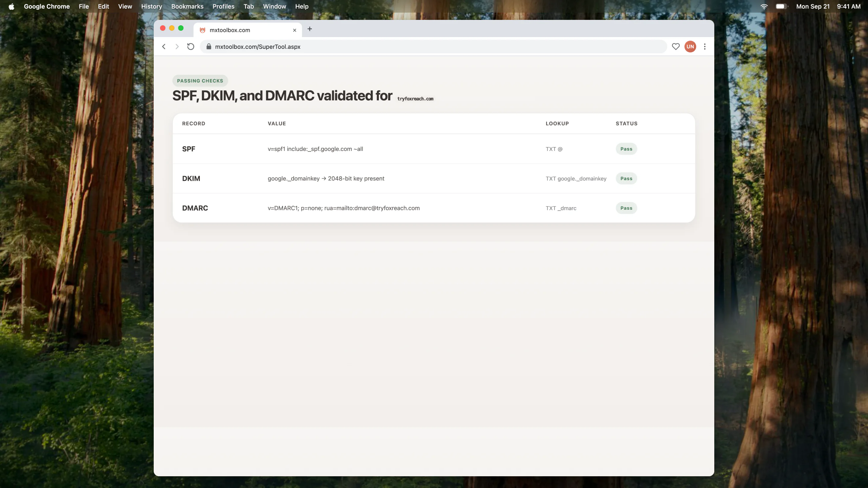Click the v=spf1 include value text
This screenshot has width=868, height=488.
315,149
